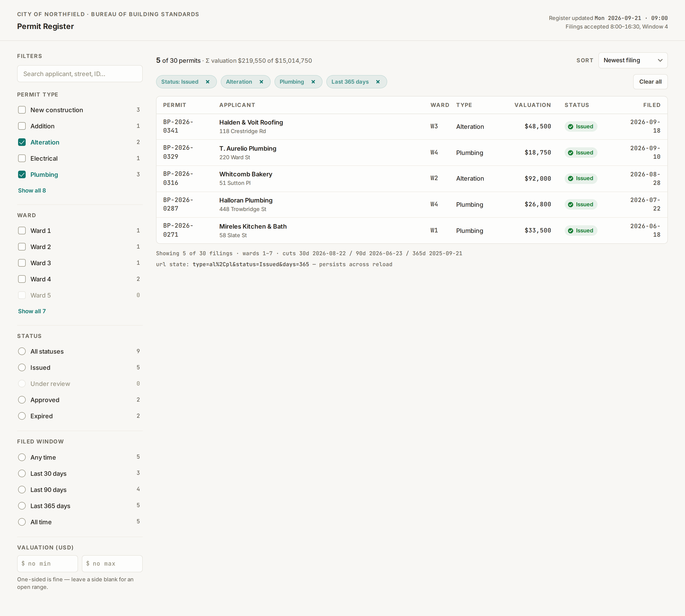Click Issued status badge for Whitcomb Bakery
This screenshot has width=685, height=616.
[x=581, y=178]
